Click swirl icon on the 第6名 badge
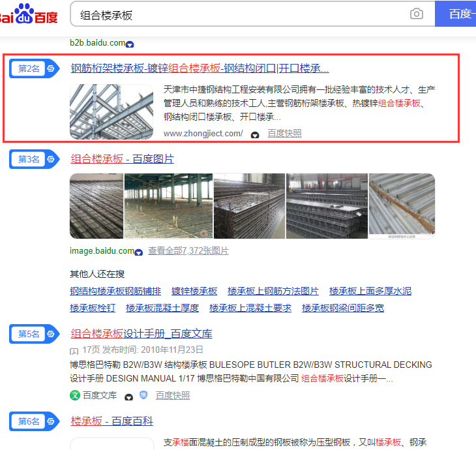This screenshot has height=450, width=476. tap(51, 421)
